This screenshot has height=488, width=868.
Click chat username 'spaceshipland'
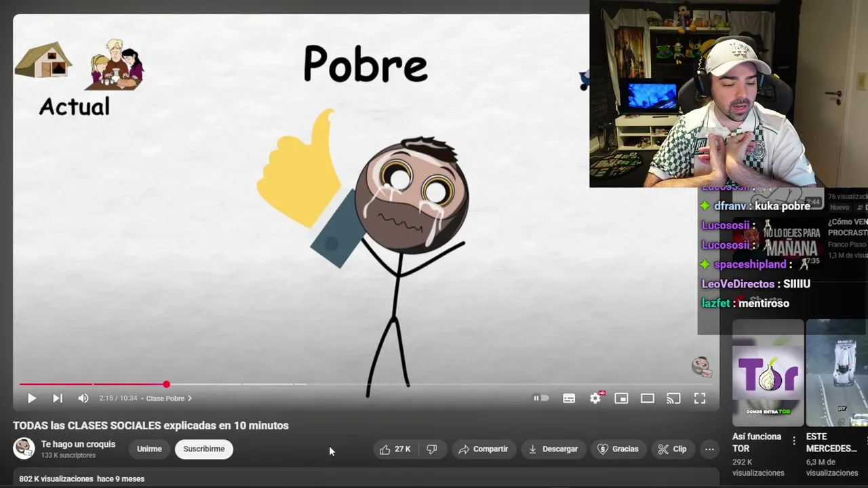point(749,264)
